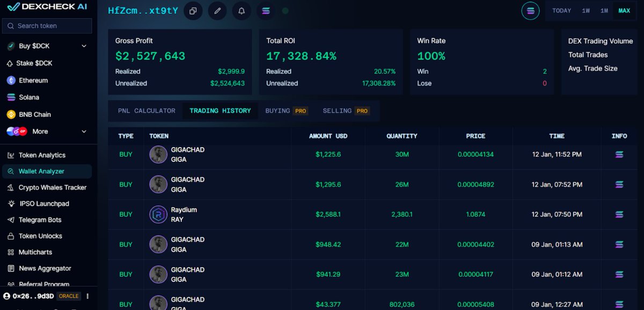This screenshot has height=310, width=644.
Task: Click the Solana sidebar icon
Action: pos(11,98)
